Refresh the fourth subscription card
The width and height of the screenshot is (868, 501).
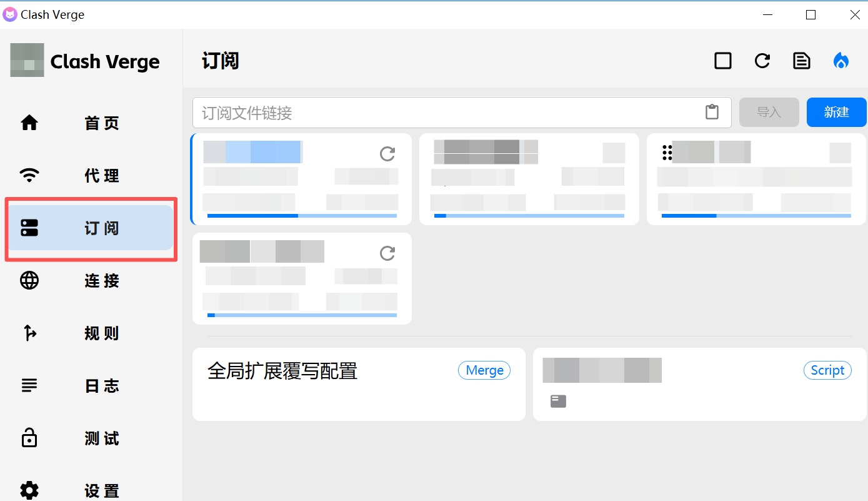coord(387,253)
